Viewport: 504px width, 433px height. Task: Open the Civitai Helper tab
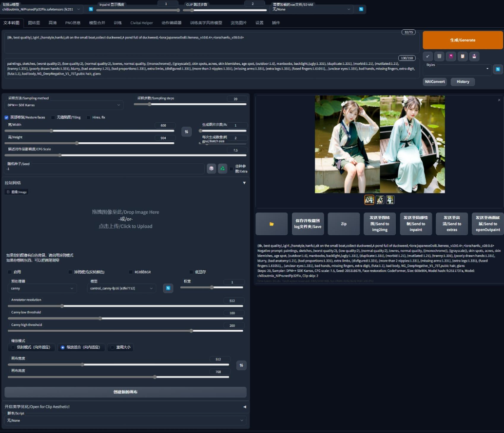(141, 23)
